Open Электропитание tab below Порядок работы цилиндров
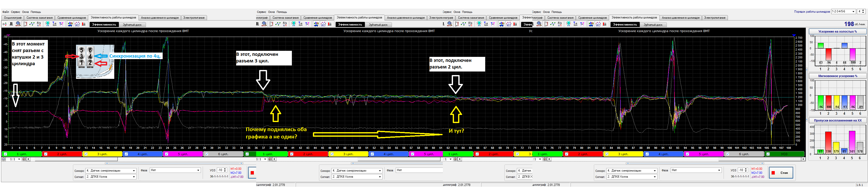This screenshot has width=868, height=188. click(715, 18)
